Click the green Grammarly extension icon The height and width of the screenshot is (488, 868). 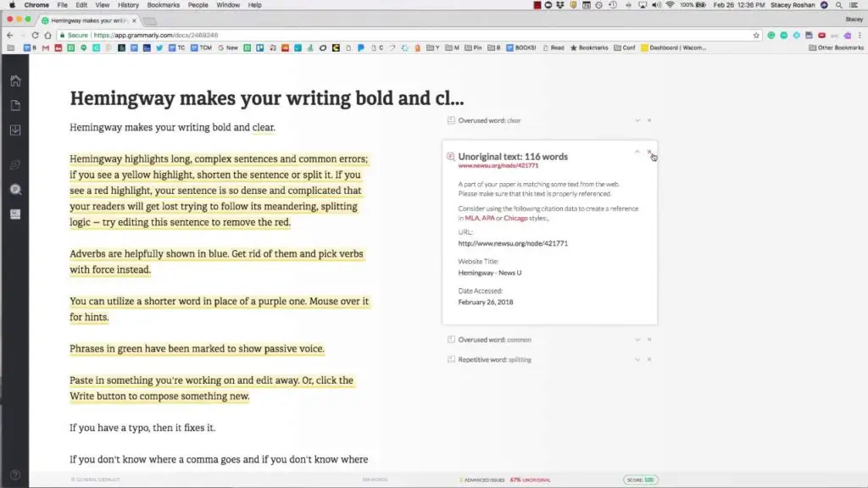(x=771, y=35)
